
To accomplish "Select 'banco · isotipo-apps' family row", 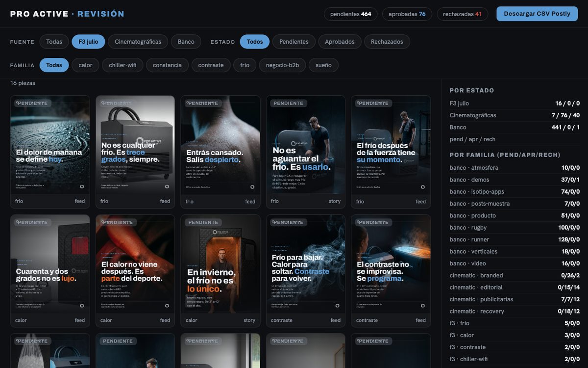I will 514,192.
